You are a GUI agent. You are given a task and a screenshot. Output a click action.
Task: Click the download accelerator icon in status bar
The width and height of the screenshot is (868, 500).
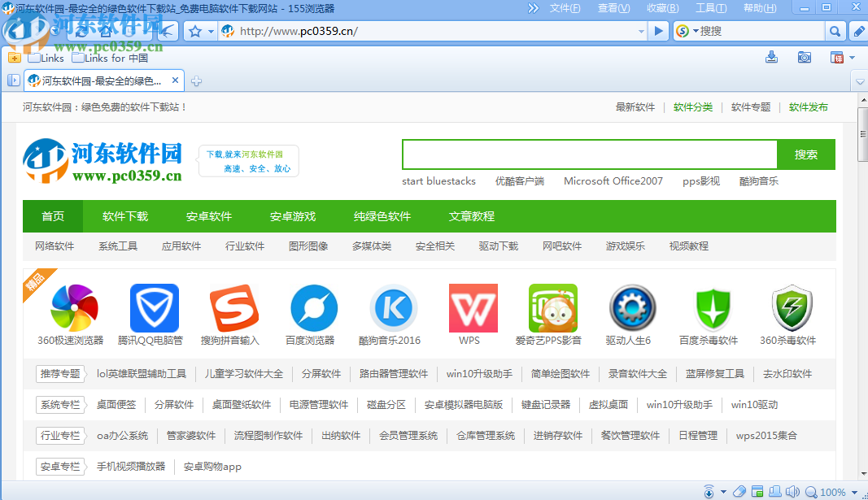(x=709, y=492)
